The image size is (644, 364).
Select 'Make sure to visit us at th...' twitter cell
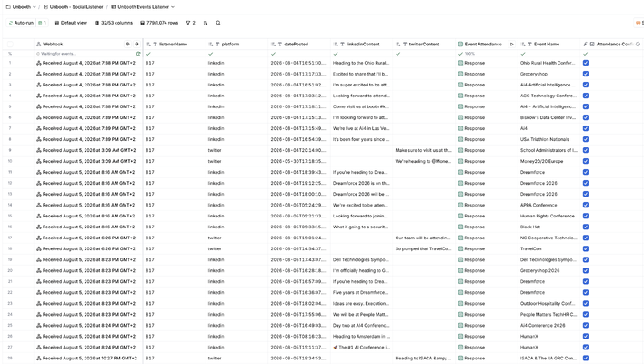pos(424,150)
